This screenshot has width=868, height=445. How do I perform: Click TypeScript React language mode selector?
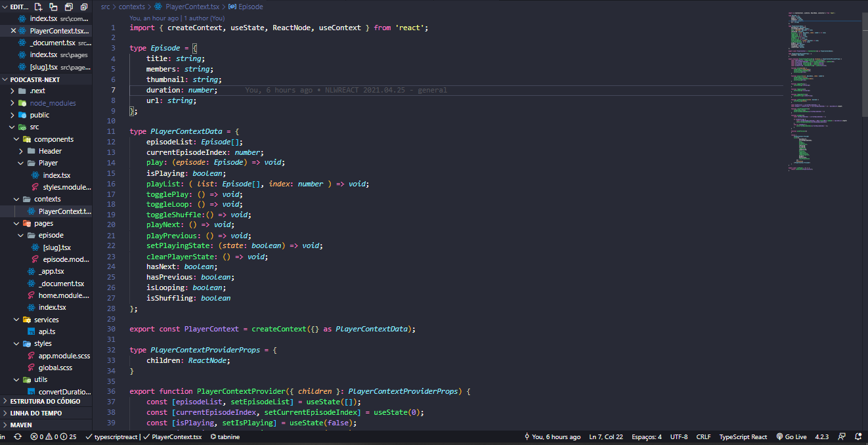[743, 436]
